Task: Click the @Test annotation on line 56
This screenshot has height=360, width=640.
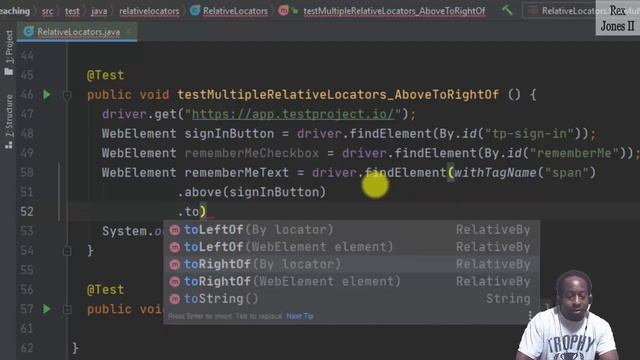Action: (x=105, y=290)
